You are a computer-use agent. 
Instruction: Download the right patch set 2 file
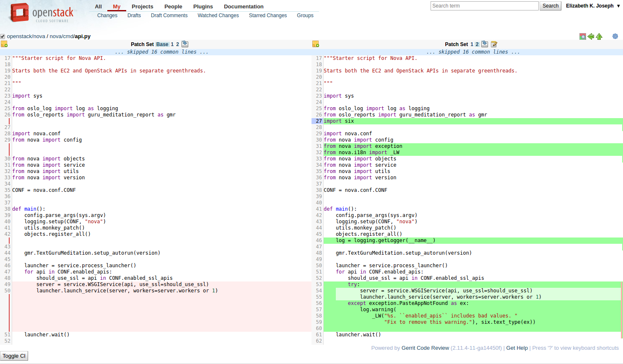coord(485,44)
